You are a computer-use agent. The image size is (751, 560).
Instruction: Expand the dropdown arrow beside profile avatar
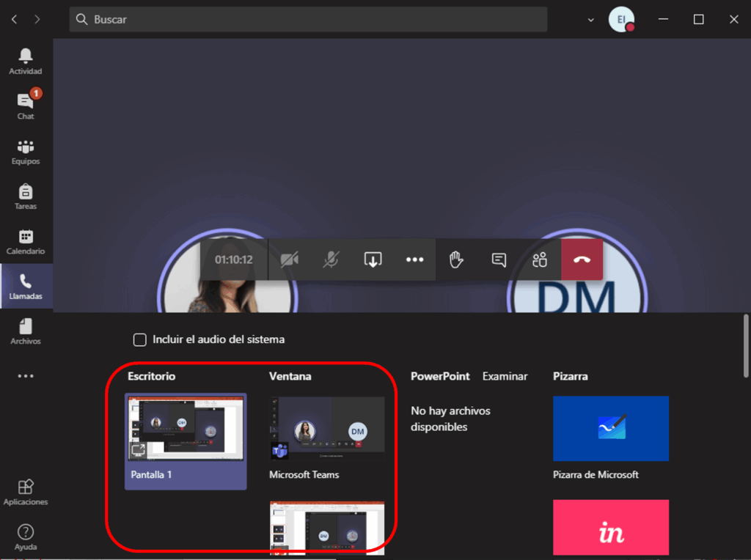[x=591, y=20]
